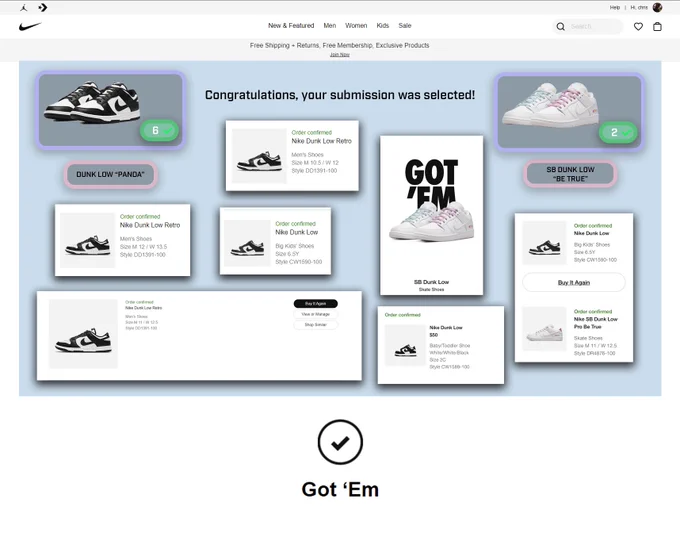Click the underlined Buy It Again button
Screen dimensions: 680x541
click(x=574, y=282)
